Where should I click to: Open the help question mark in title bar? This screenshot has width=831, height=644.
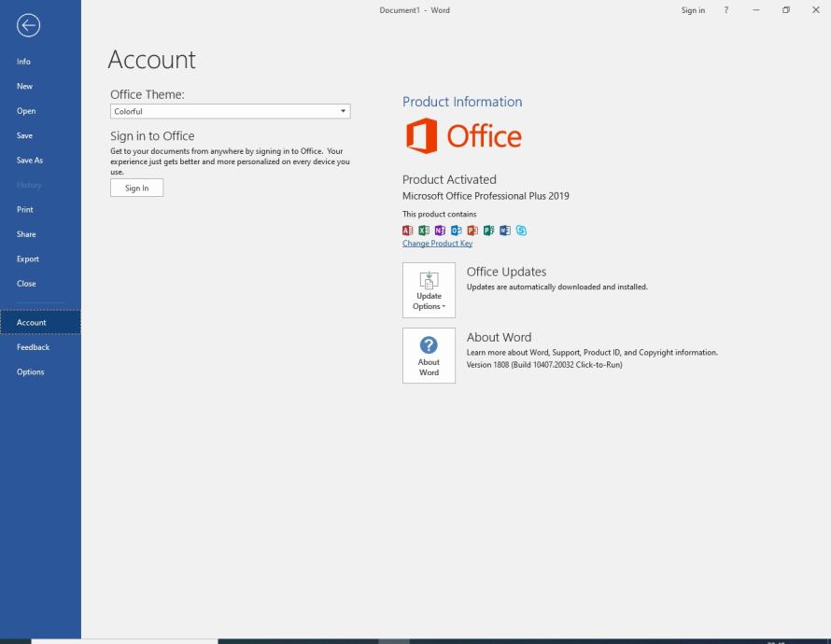[726, 10]
